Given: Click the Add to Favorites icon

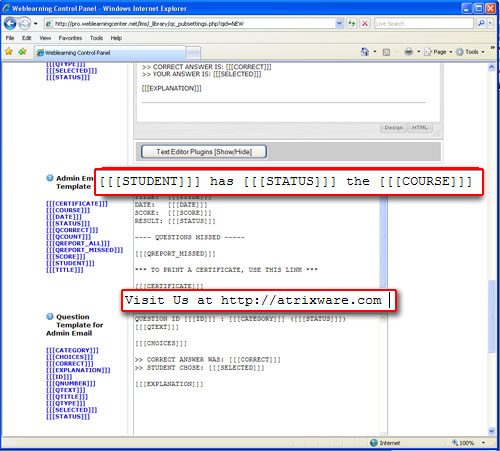Looking at the screenshot, I should click(x=22, y=52).
